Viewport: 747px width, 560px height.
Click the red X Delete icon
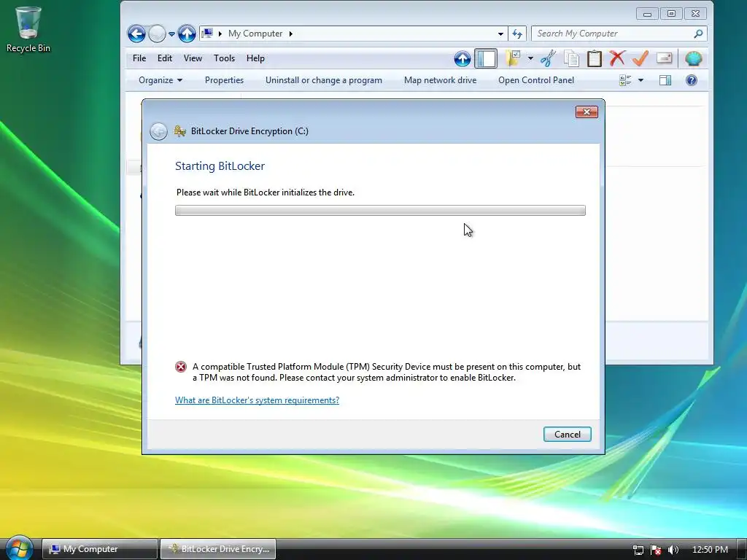click(617, 58)
